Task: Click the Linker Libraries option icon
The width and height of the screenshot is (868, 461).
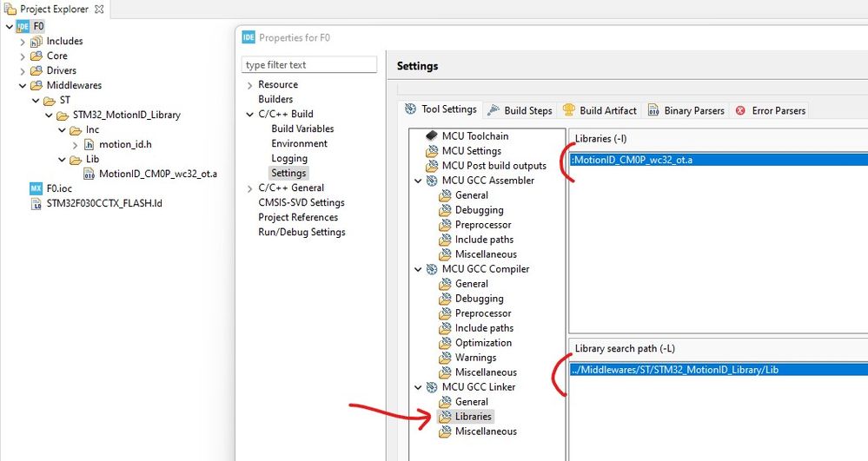Action: (x=445, y=417)
